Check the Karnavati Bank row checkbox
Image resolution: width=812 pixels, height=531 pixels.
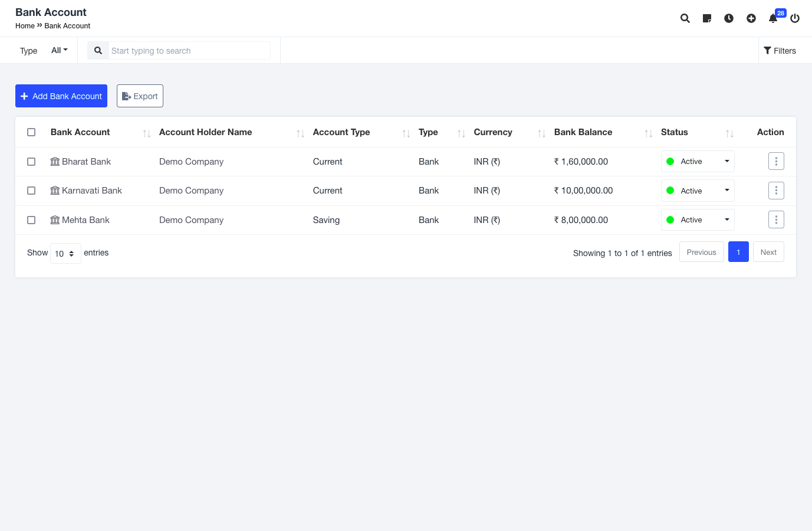(x=31, y=191)
